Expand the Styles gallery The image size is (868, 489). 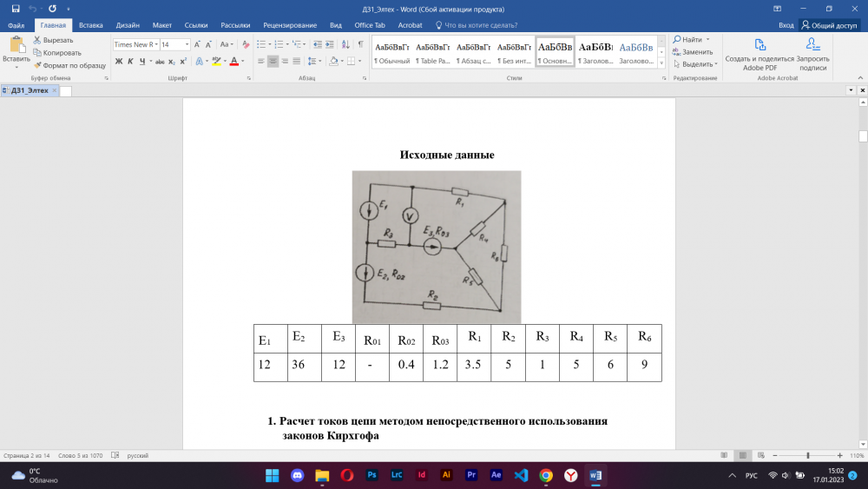click(663, 63)
